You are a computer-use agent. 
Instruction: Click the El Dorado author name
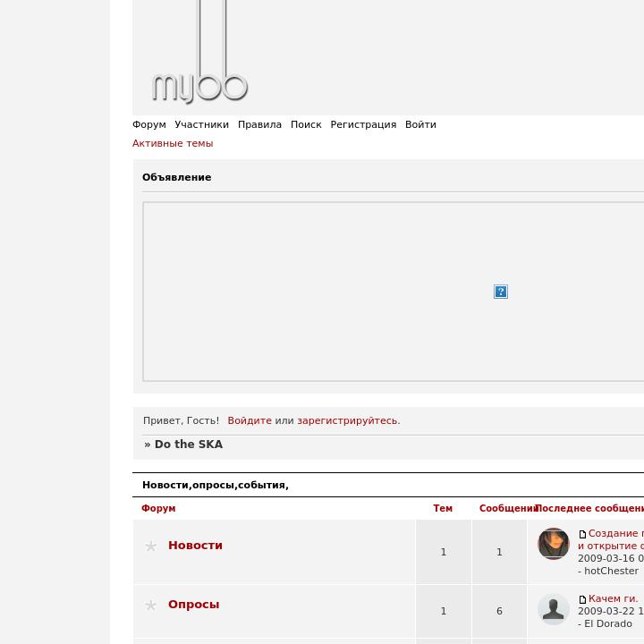click(x=608, y=623)
